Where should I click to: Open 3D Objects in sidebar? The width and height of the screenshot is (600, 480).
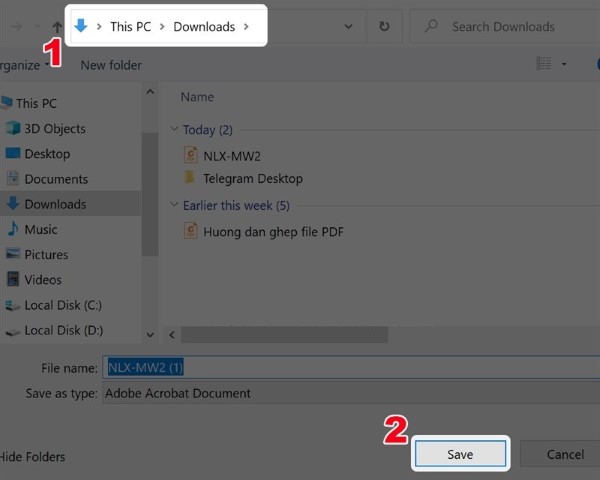coord(54,129)
